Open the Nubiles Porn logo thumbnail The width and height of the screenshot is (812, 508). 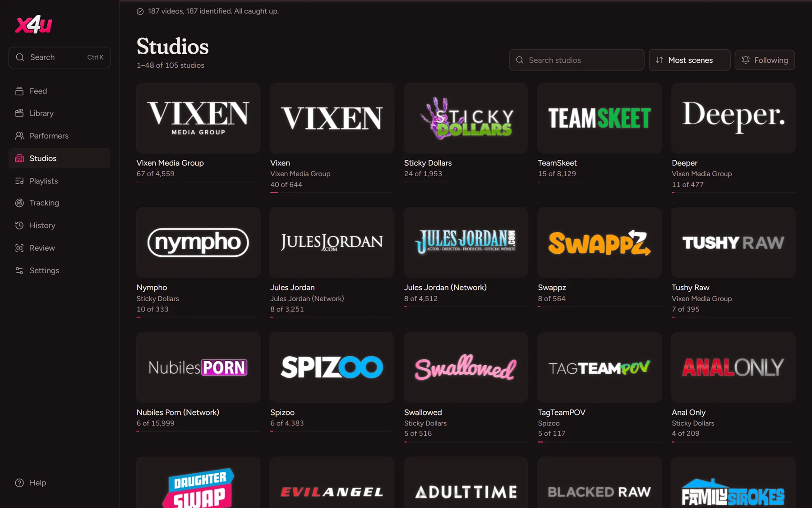click(198, 367)
